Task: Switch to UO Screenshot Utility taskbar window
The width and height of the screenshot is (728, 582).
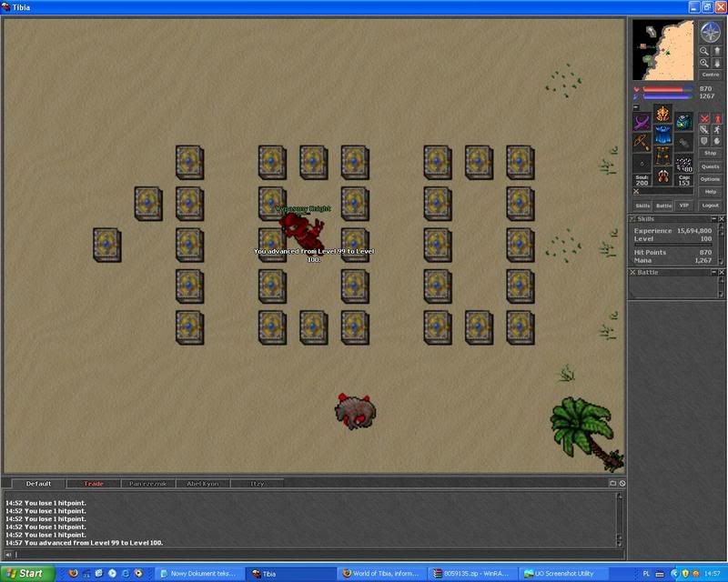Action: pos(562,574)
